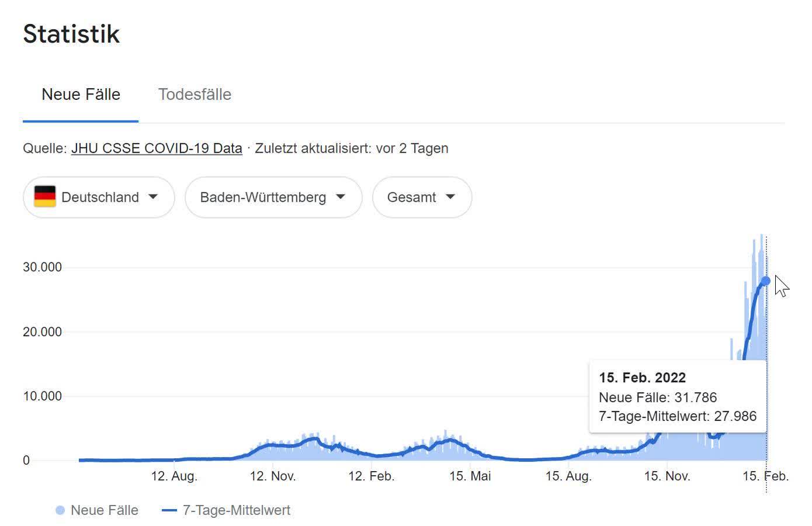Click the Neue Fälle legend label
The width and height of the screenshot is (812, 526).
tap(105, 510)
